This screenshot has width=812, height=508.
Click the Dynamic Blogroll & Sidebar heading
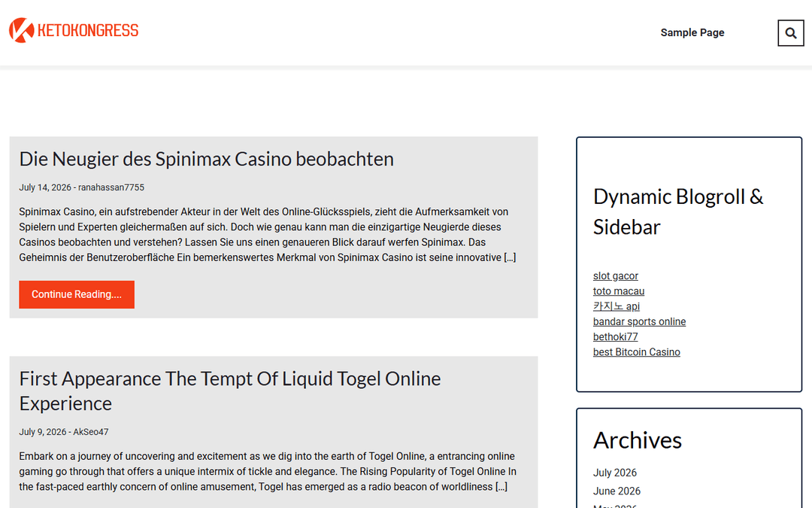(678, 211)
